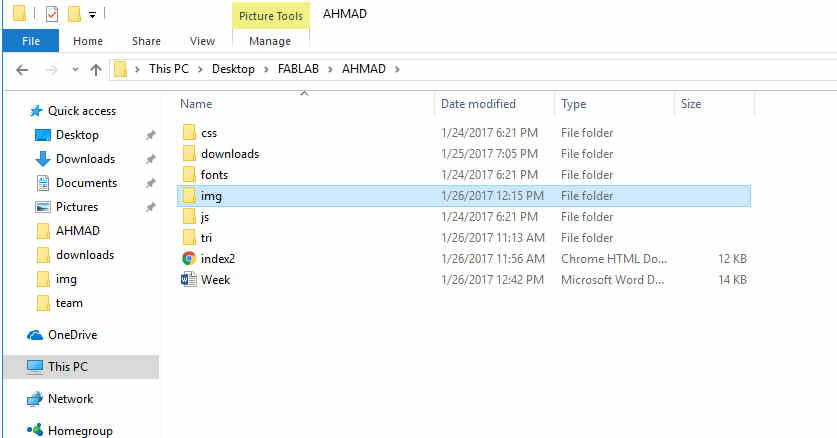Click the Chrome HTML Do... type cell

point(614,259)
